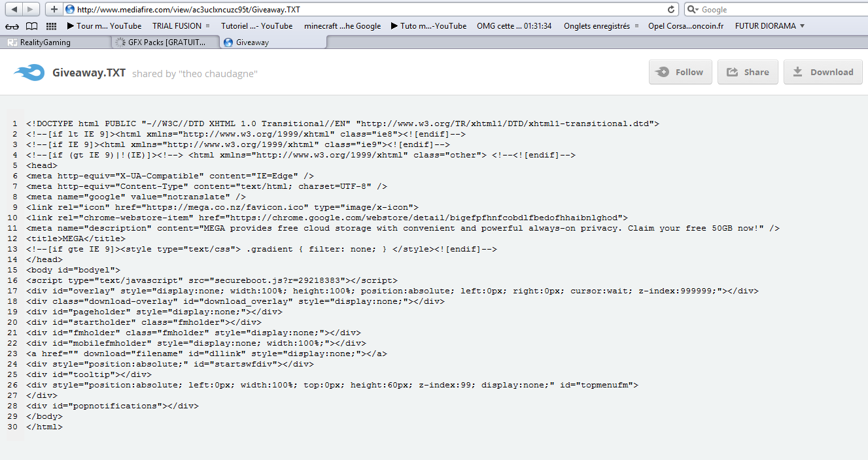Click 'shared by "theo chaudagne"' text
The height and width of the screenshot is (460, 868).
coord(195,74)
